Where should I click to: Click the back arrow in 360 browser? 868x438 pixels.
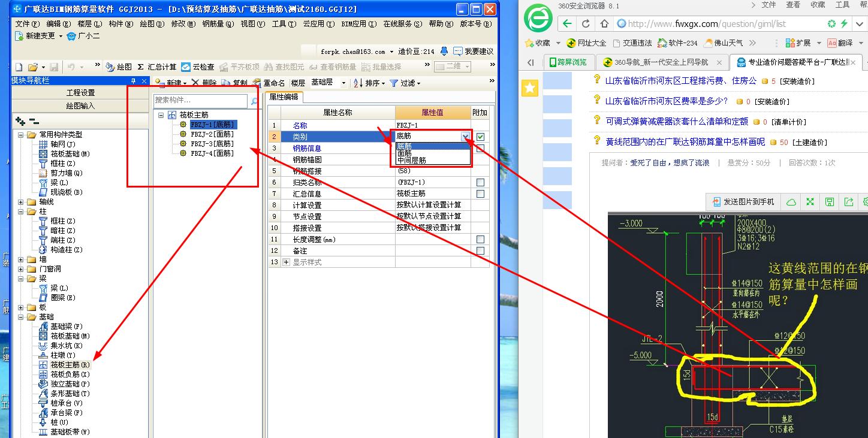(x=567, y=24)
